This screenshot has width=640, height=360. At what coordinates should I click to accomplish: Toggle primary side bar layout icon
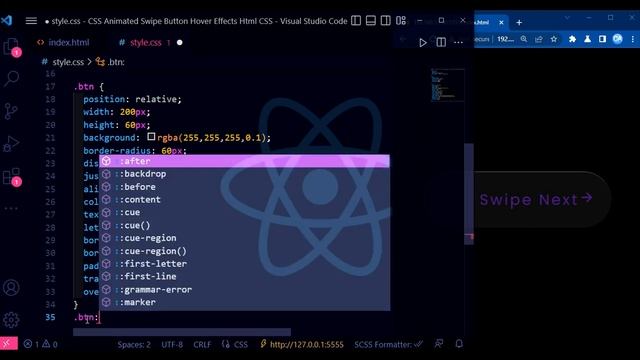(356, 20)
